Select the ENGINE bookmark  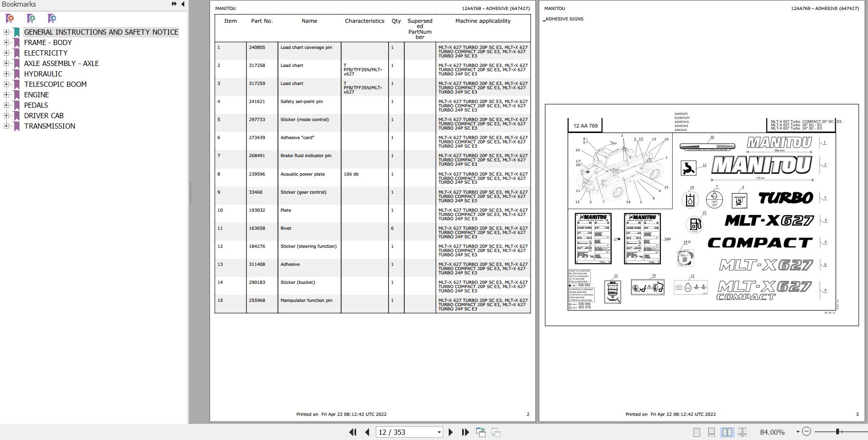(x=37, y=95)
